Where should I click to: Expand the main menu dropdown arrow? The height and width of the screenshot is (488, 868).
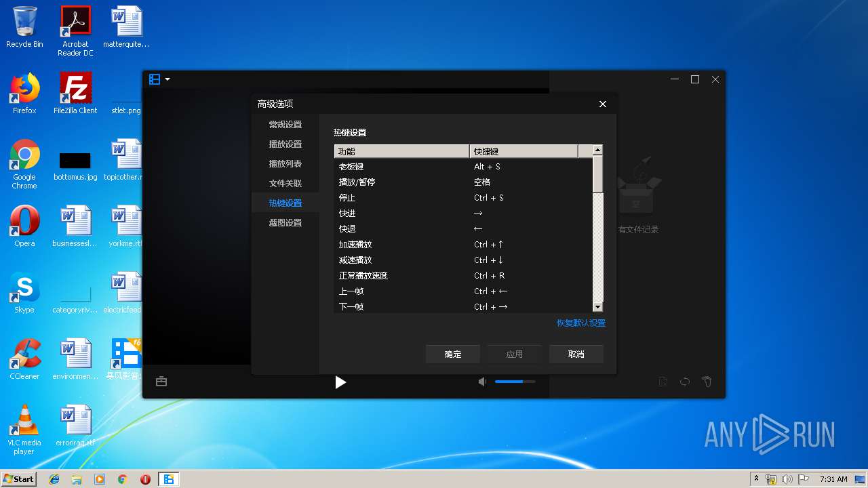(x=167, y=79)
